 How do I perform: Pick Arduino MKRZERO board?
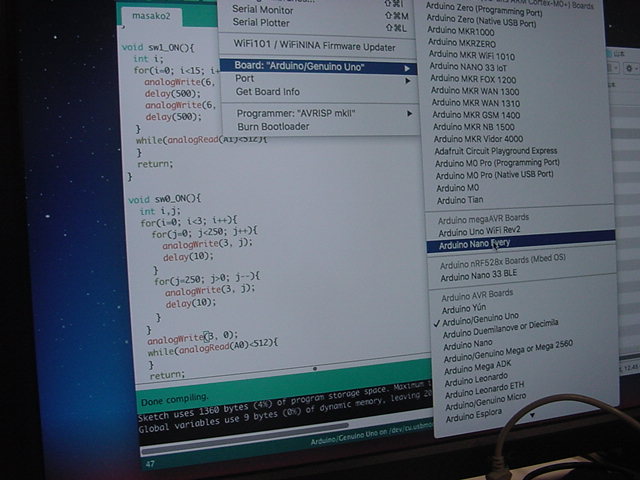pyautogui.click(x=462, y=43)
